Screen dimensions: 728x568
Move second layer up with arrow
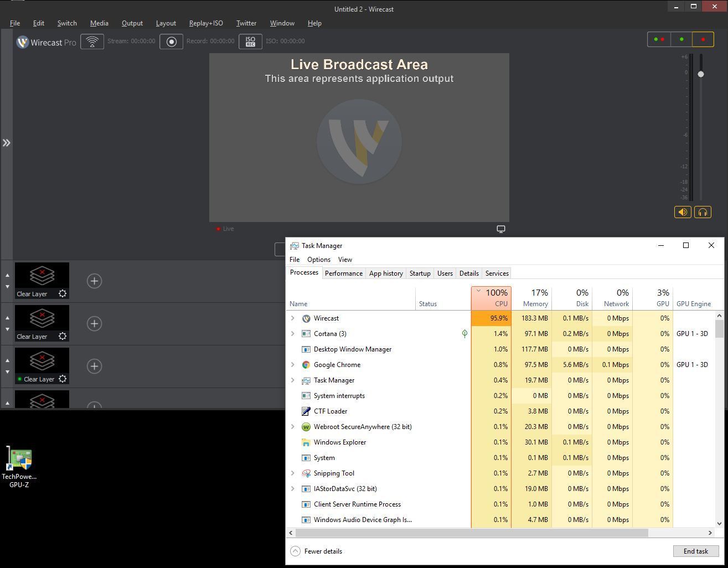coord(7,318)
